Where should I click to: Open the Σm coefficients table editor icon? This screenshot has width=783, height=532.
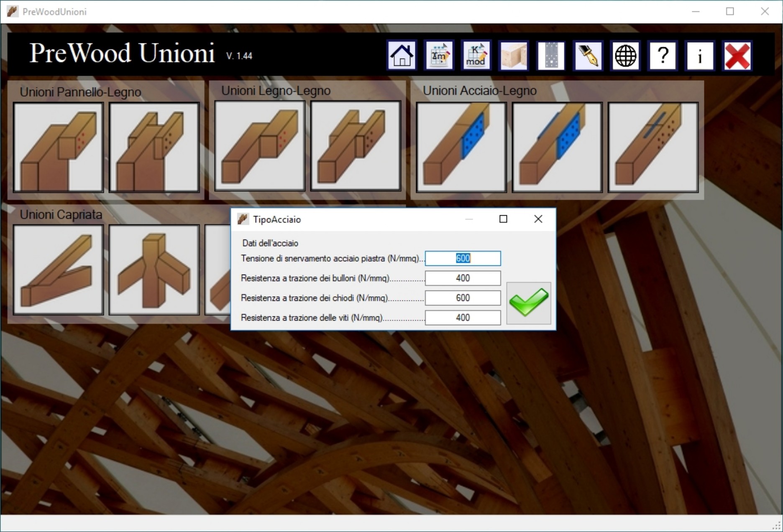click(439, 55)
